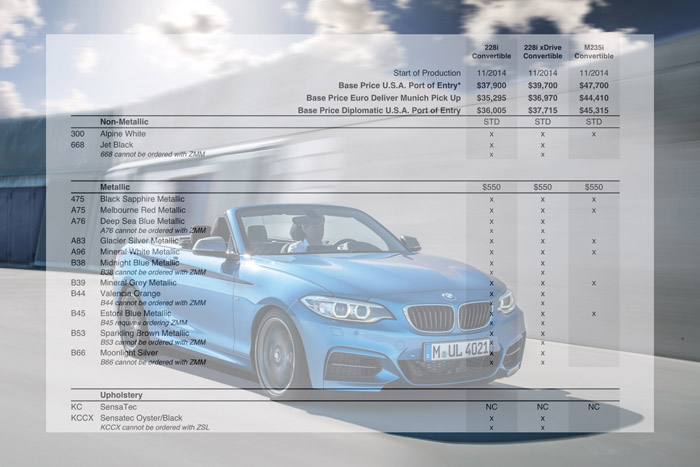Select 'Melbourne Red Metallic' row
The image size is (700, 467).
point(345,210)
